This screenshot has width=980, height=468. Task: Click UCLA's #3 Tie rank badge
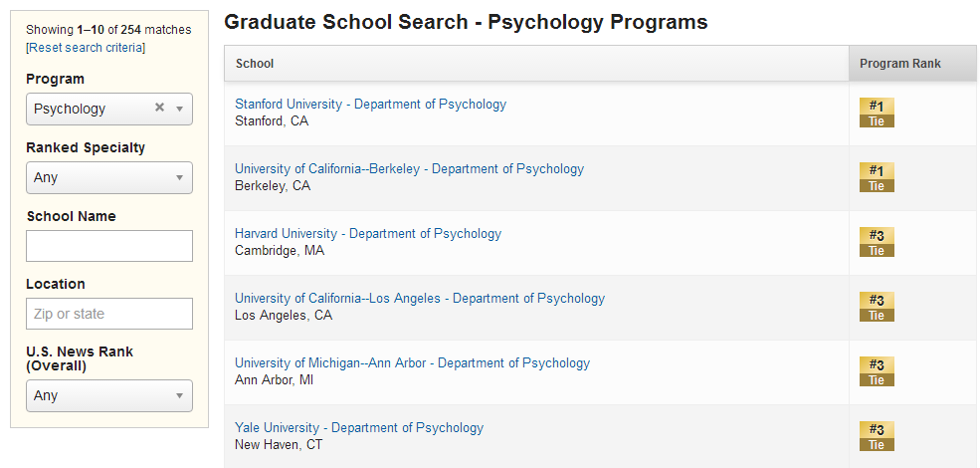pos(877,307)
